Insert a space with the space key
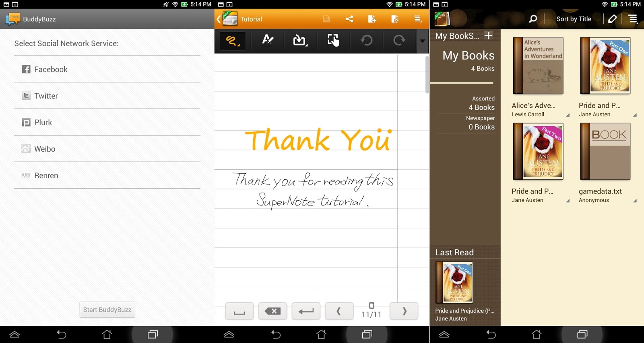 [239, 311]
